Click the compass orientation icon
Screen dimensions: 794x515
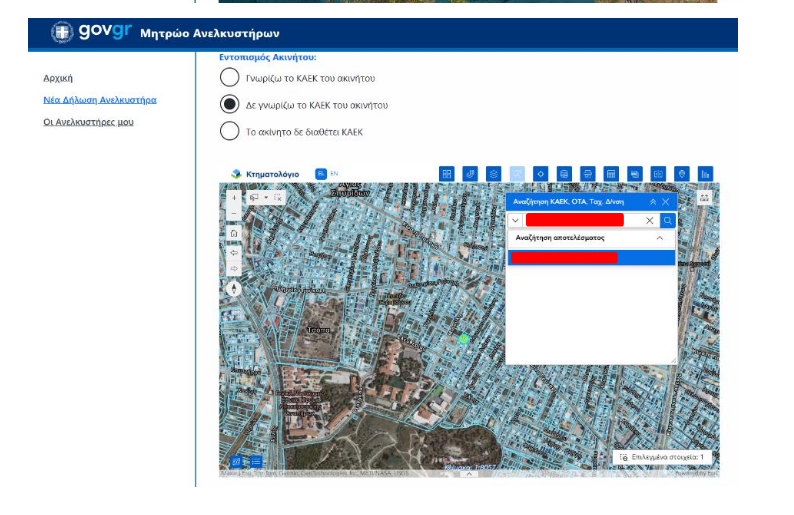tap(234, 288)
